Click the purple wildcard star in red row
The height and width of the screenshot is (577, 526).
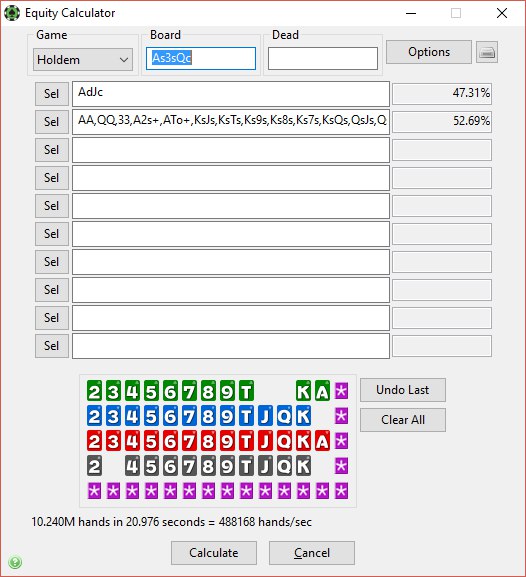click(341, 441)
